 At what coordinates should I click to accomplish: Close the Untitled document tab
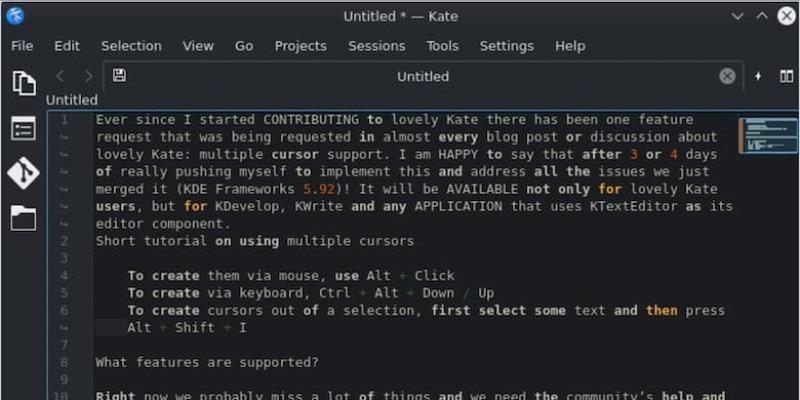tap(727, 76)
